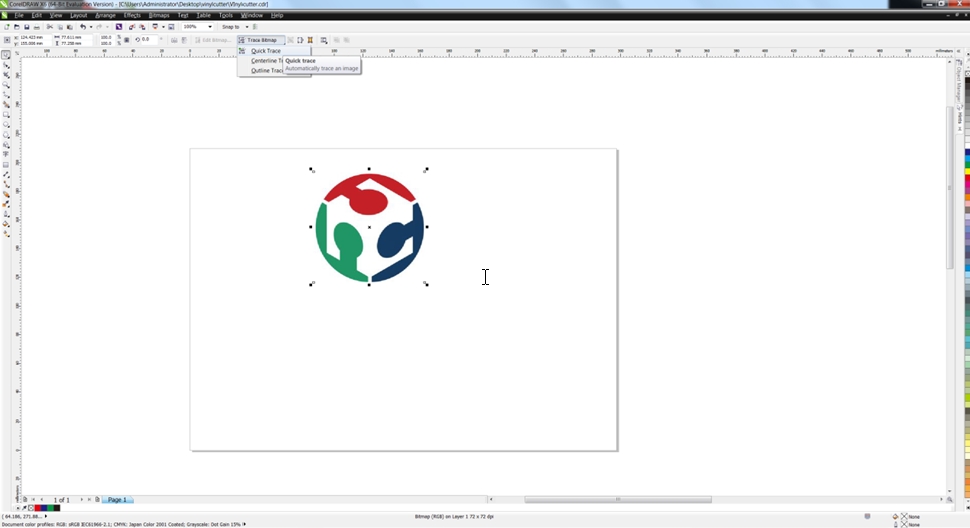
Task: Open the Table menu
Action: coord(204,15)
